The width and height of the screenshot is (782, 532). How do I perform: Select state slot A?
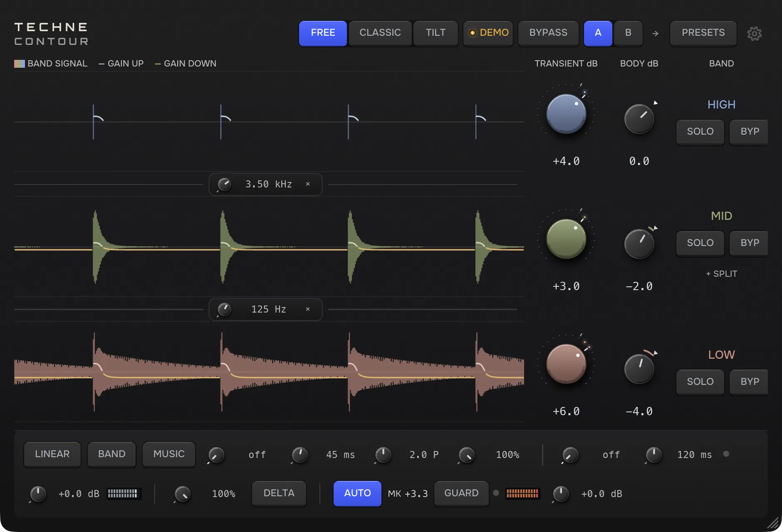(x=598, y=33)
